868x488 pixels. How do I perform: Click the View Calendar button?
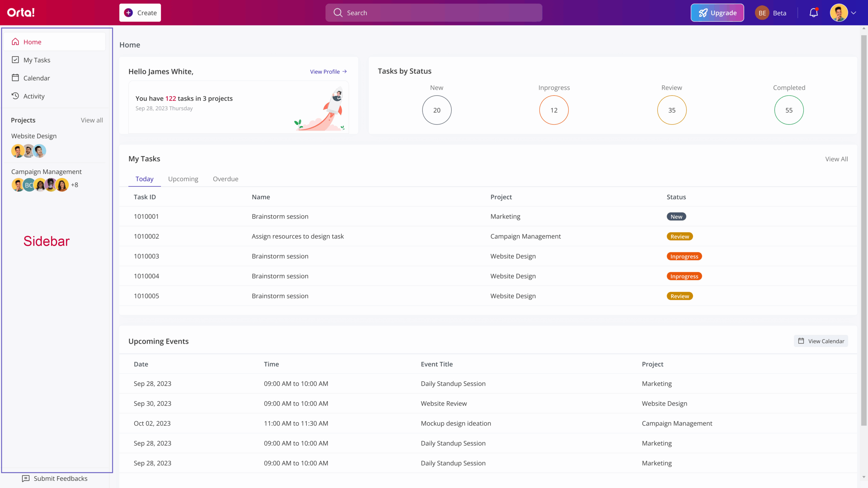coord(821,341)
